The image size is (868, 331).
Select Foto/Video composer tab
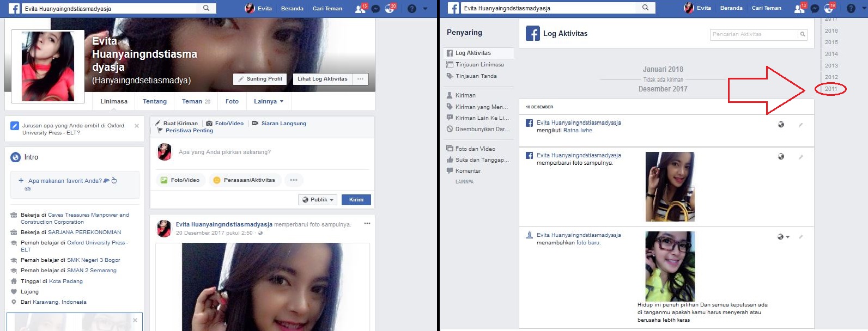click(224, 124)
